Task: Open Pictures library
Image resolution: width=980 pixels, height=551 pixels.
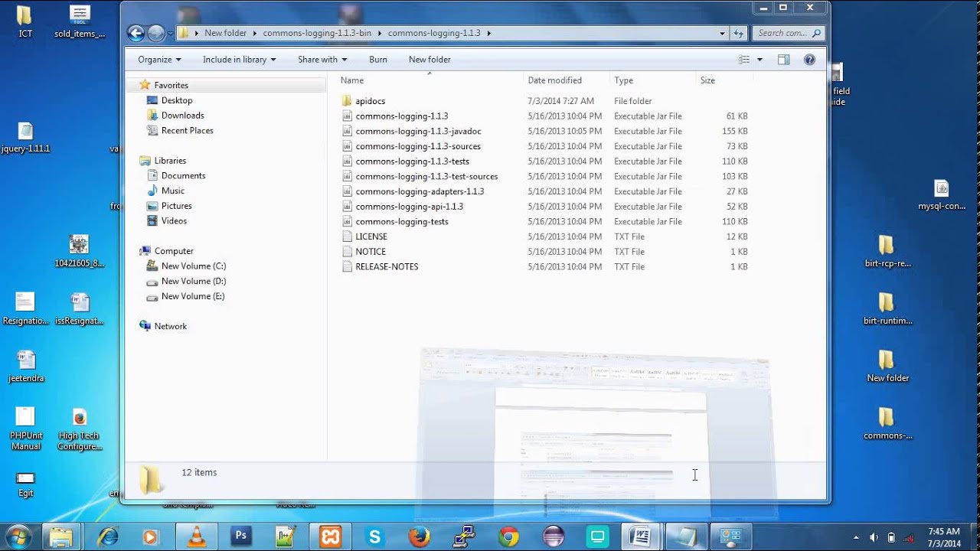Action: coord(176,206)
